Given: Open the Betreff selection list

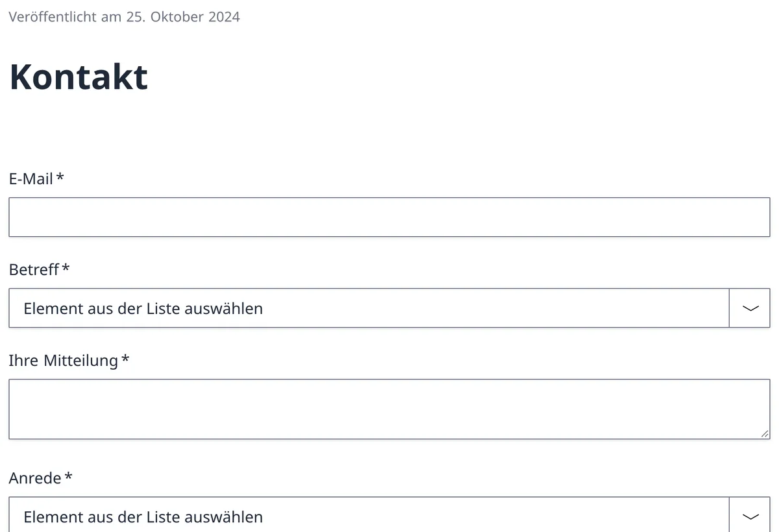Looking at the screenshot, I should click(389, 308).
